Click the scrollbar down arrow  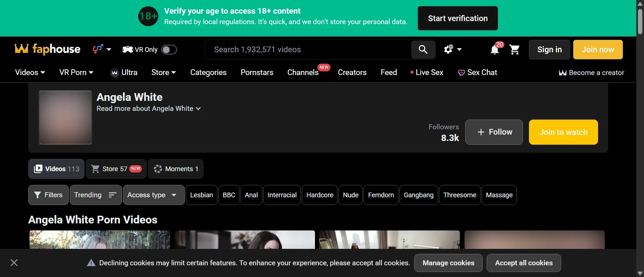(640, 273)
